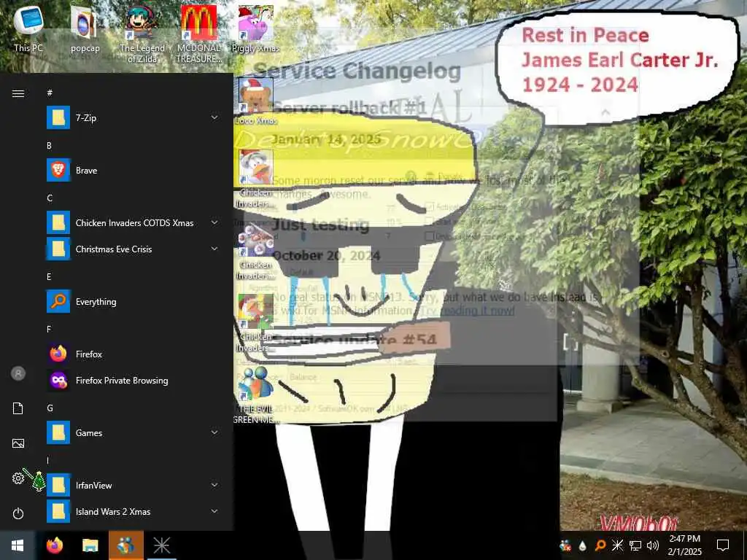Viewport: 747px width, 560px height.
Task: Open the IrfanView folder entry
Action: 133,485
